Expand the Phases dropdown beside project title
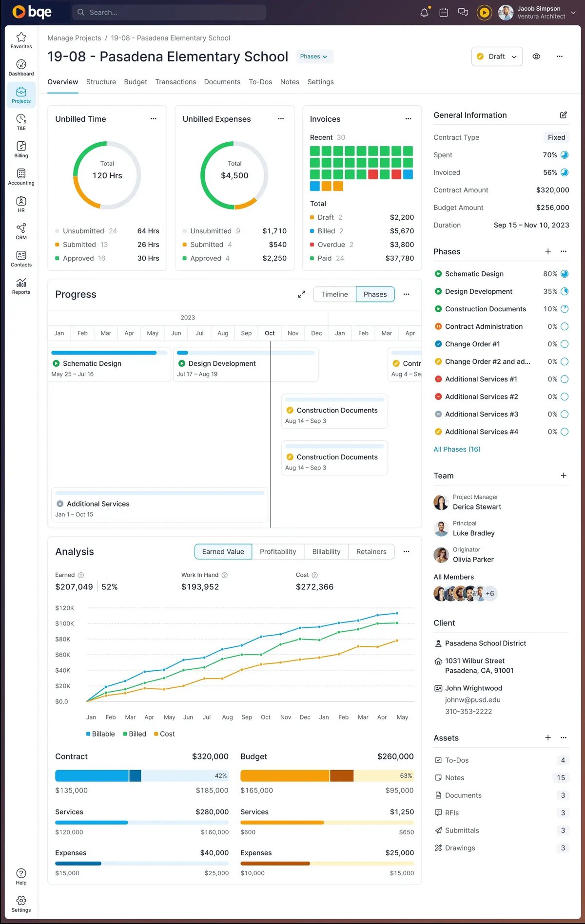The image size is (585, 924). pos(314,57)
